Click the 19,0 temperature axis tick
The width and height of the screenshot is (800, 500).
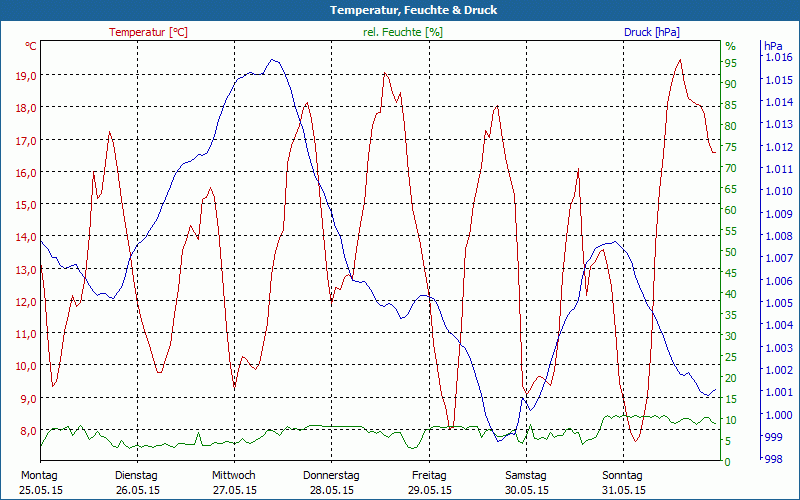click(25, 76)
